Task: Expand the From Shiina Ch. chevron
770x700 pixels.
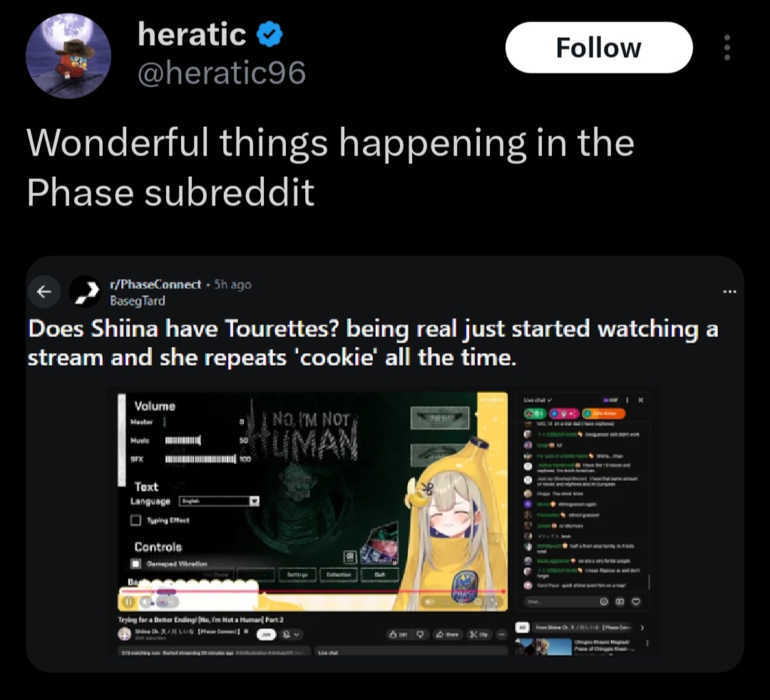Action: [642, 627]
